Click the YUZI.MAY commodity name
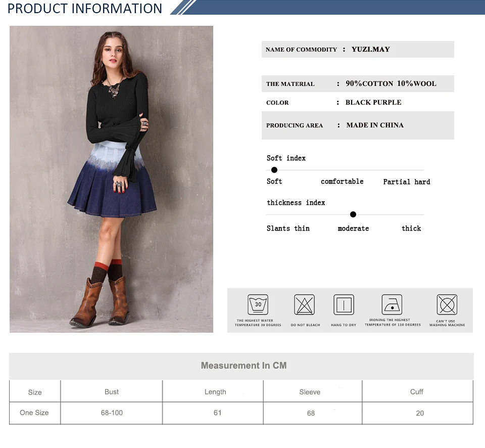 370,49
